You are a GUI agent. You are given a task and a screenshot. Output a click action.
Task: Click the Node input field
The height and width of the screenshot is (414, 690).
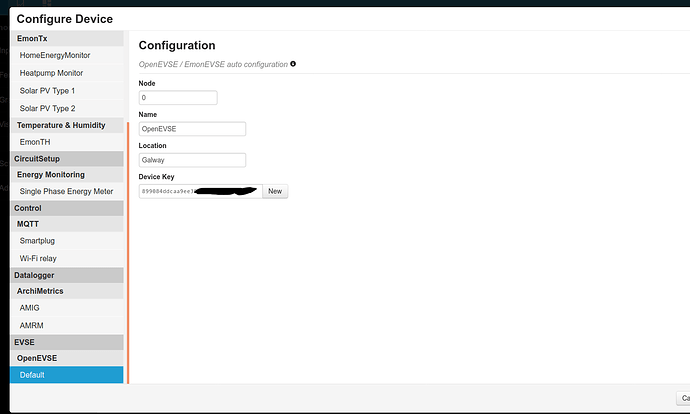click(178, 98)
